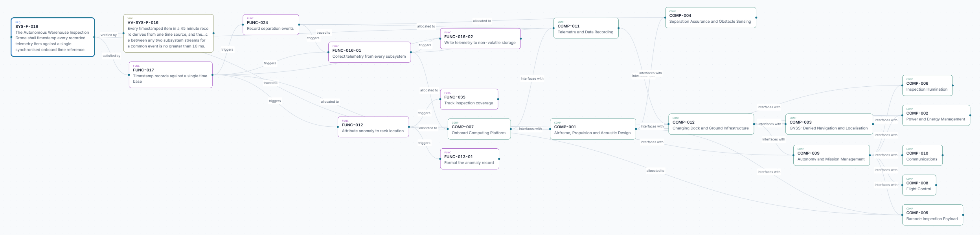Open FUNC-016-02 Write telemetry node
This screenshot has width=980, height=235.
click(480, 38)
